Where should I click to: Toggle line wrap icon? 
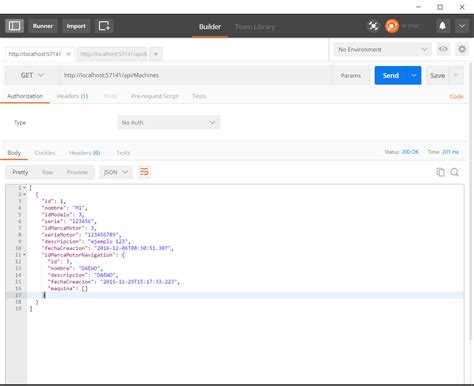[144, 172]
